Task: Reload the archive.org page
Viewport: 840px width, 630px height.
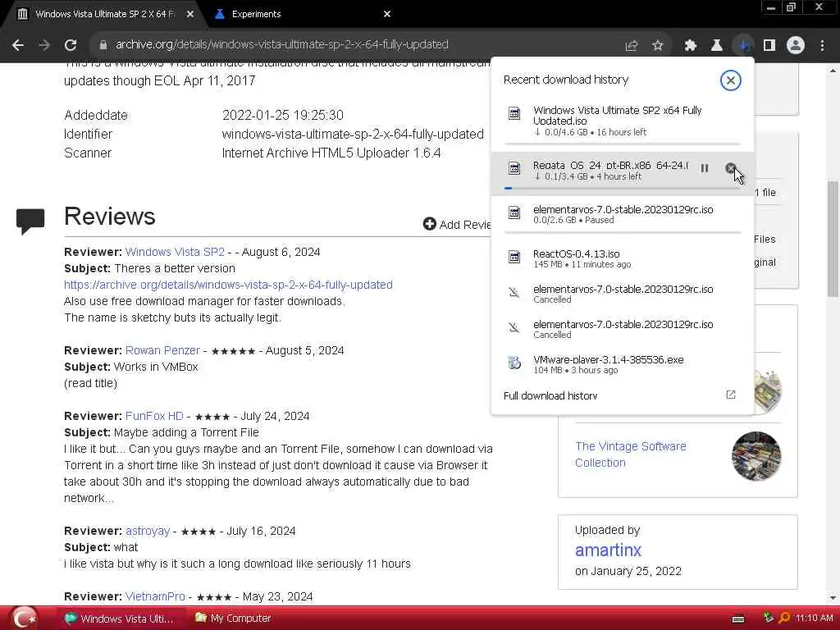Action: click(71, 45)
